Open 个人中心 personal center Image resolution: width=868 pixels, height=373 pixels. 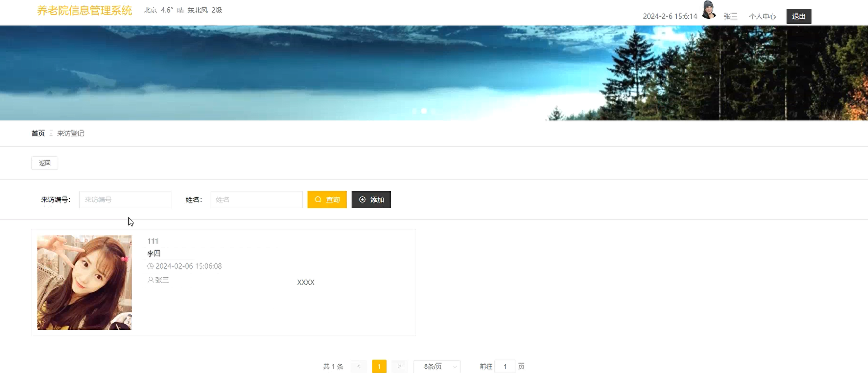pos(762,16)
